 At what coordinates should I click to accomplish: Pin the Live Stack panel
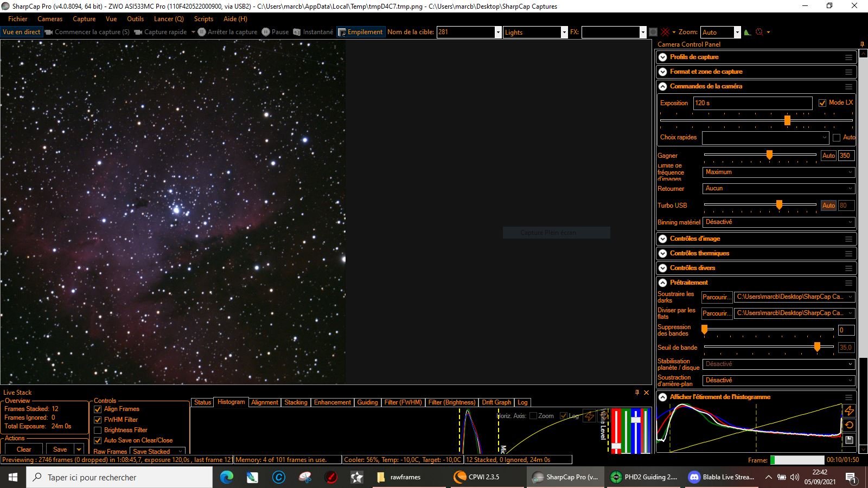pyautogui.click(x=637, y=392)
